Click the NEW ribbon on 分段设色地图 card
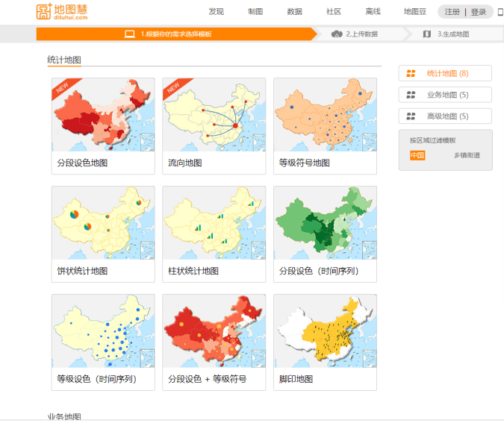This screenshot has width=504, height=423. click(63, 87)
